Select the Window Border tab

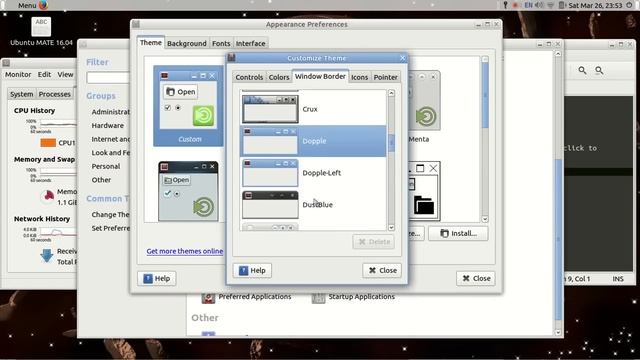(x=320, y=76)
